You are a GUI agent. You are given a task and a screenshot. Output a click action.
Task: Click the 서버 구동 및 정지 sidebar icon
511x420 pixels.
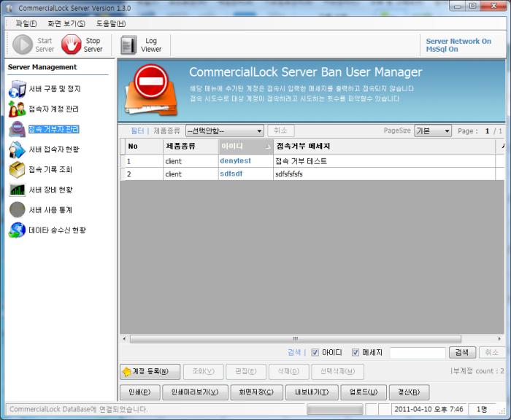tap(18, 89)
